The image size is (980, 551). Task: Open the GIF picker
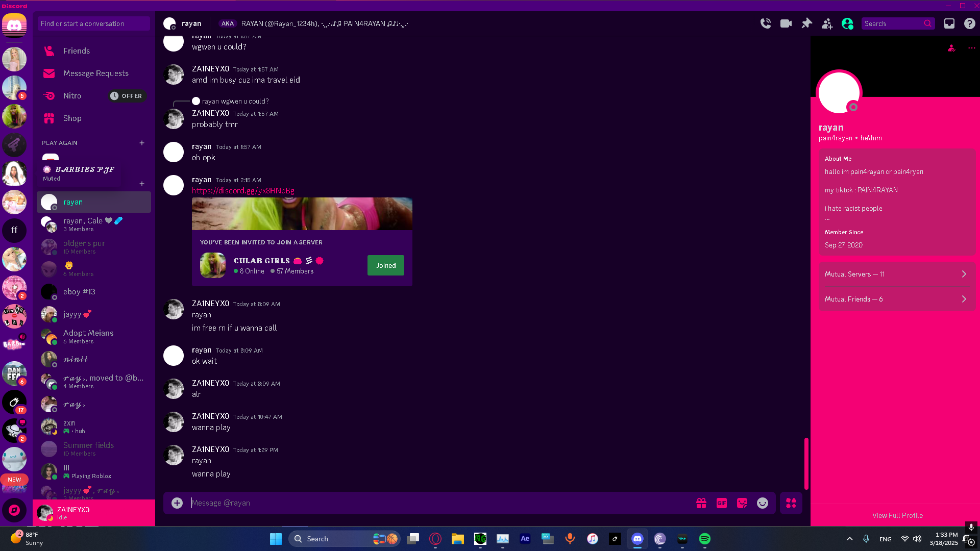click(x=721, y=503)
